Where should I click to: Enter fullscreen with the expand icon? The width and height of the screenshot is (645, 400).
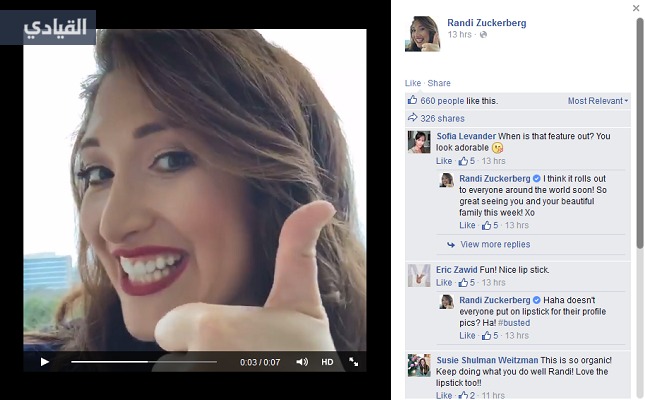point(353,362)
